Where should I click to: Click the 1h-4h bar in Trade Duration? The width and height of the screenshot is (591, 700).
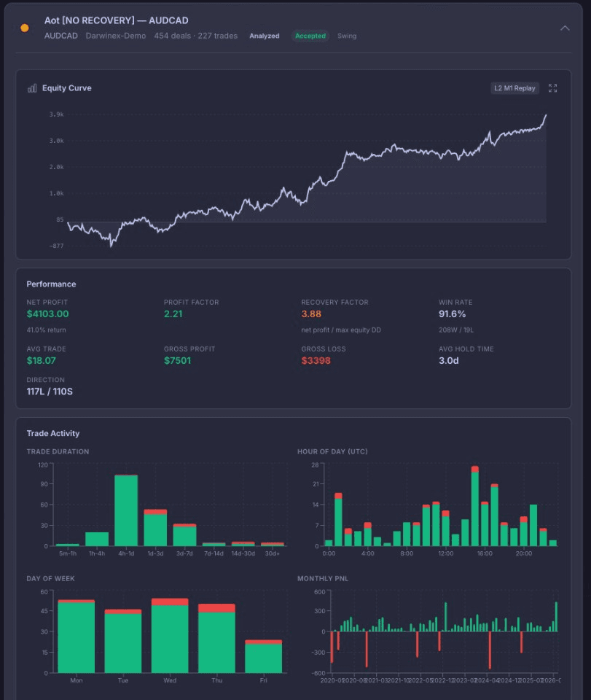coord(97,539)
